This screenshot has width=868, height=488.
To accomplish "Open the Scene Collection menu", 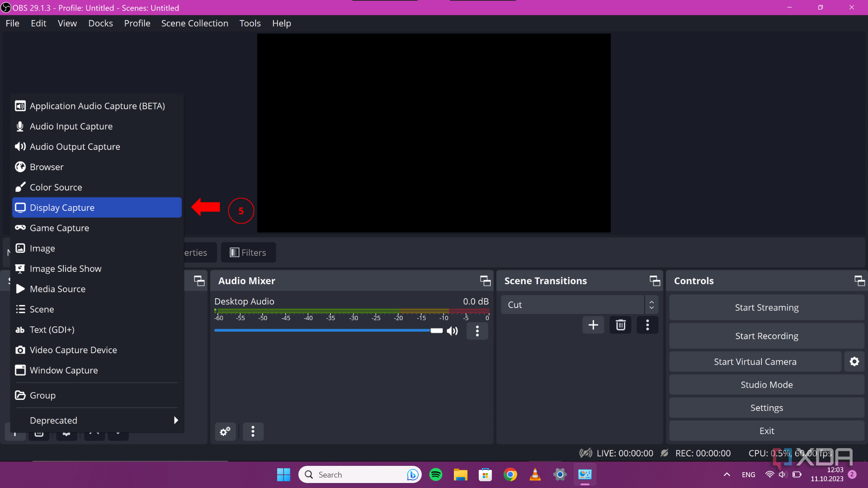I will point(194,23).
